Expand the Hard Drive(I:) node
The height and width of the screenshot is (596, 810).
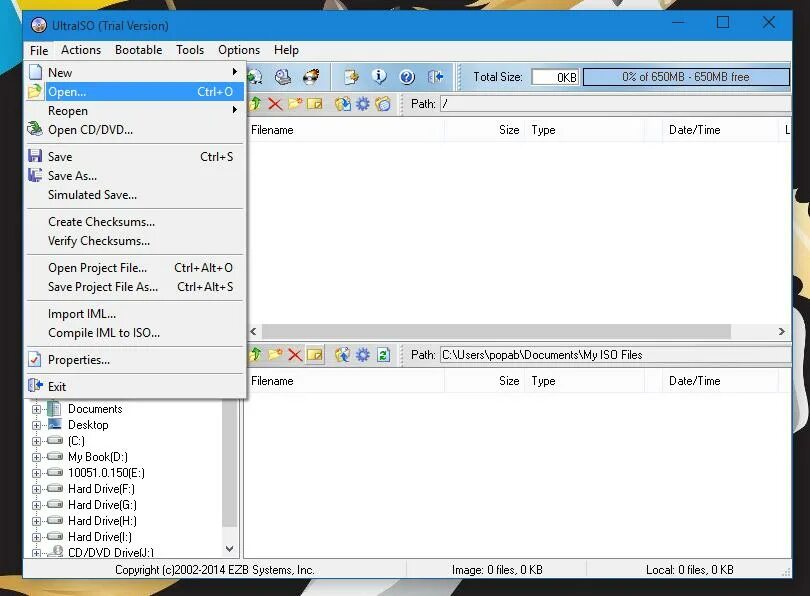[x=36, y=537]
